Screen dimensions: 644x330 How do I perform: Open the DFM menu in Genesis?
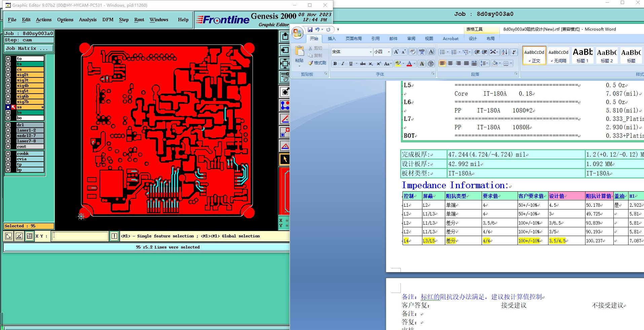[x=108, y=20]
